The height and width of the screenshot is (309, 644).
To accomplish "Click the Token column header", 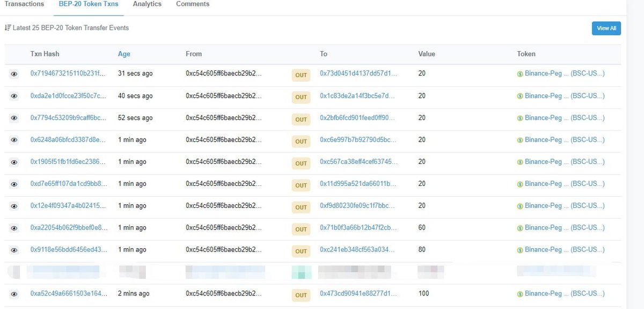I will [x=526, y=54].
